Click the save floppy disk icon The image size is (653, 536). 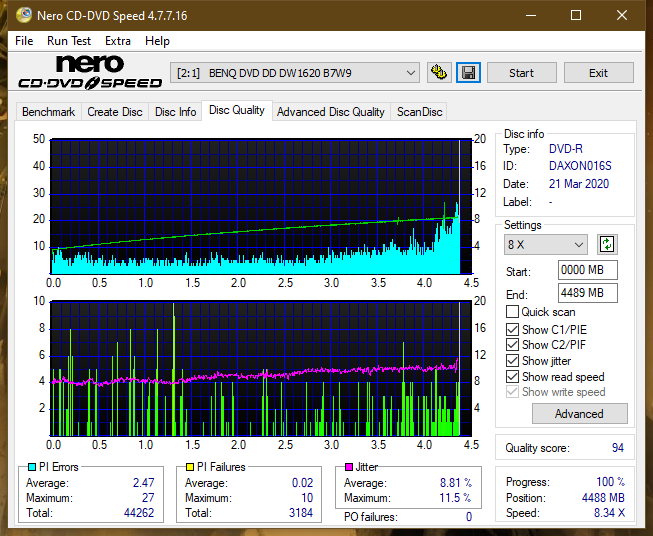tap(469, 73)
